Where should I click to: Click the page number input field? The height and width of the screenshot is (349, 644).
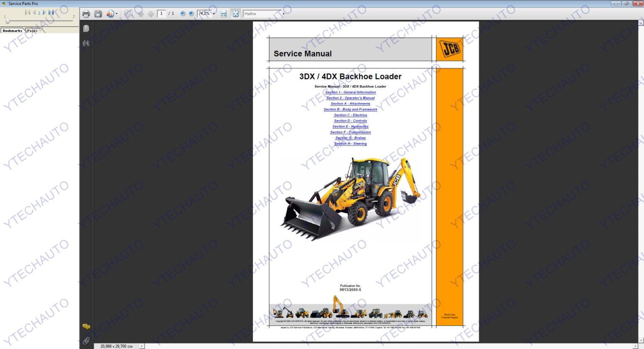tap(161, 13)
